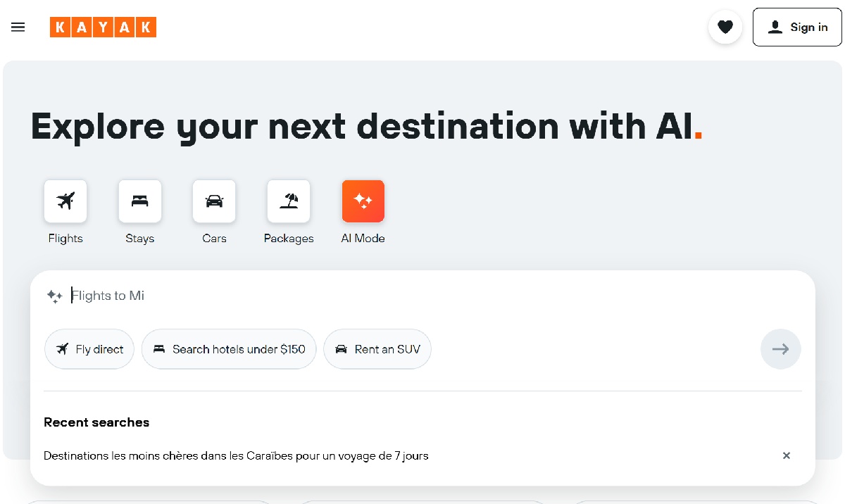
Task: Select the Flights airplane icon tile
Action: pos(65,201)
